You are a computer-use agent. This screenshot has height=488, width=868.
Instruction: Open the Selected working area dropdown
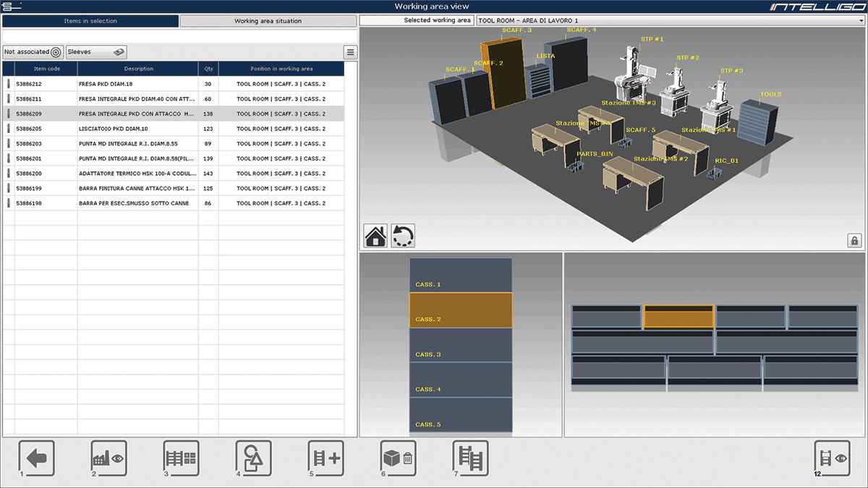pos(670,20)
